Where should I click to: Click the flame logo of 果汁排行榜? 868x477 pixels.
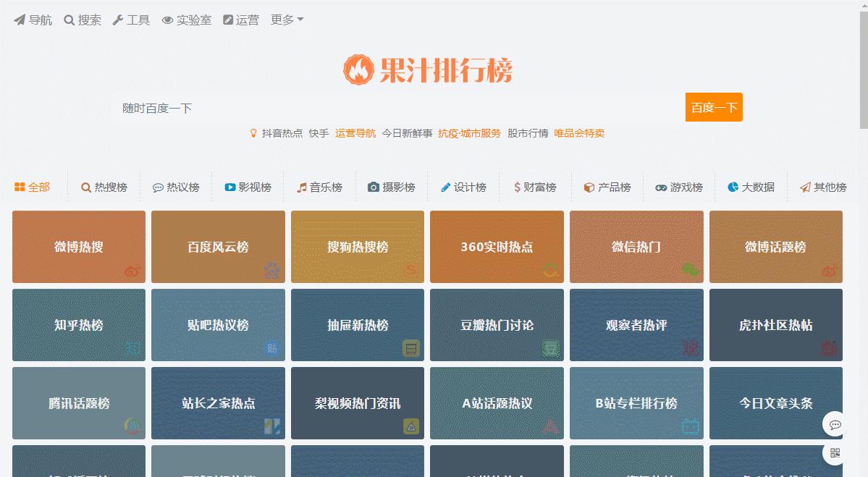[x=358, y=70]
